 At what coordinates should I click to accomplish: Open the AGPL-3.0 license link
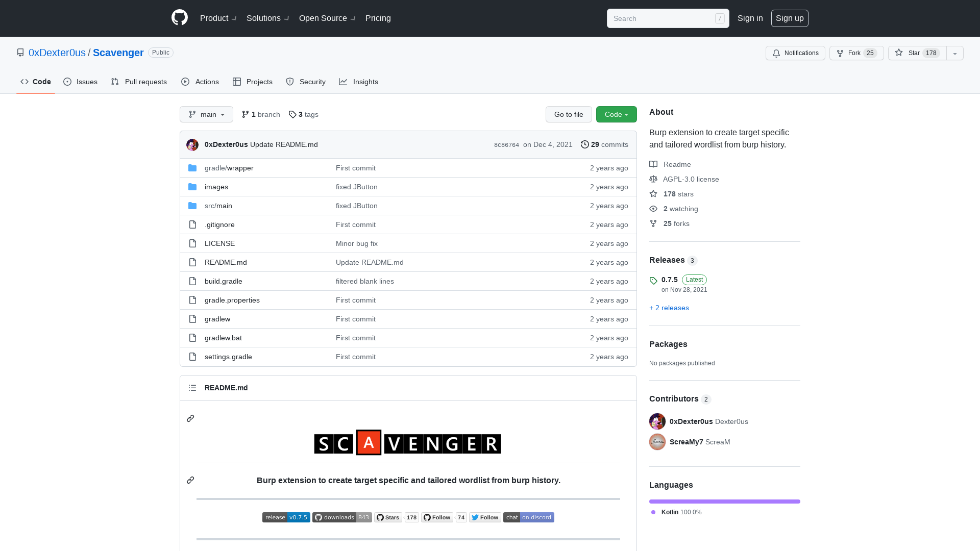[691, 179]
